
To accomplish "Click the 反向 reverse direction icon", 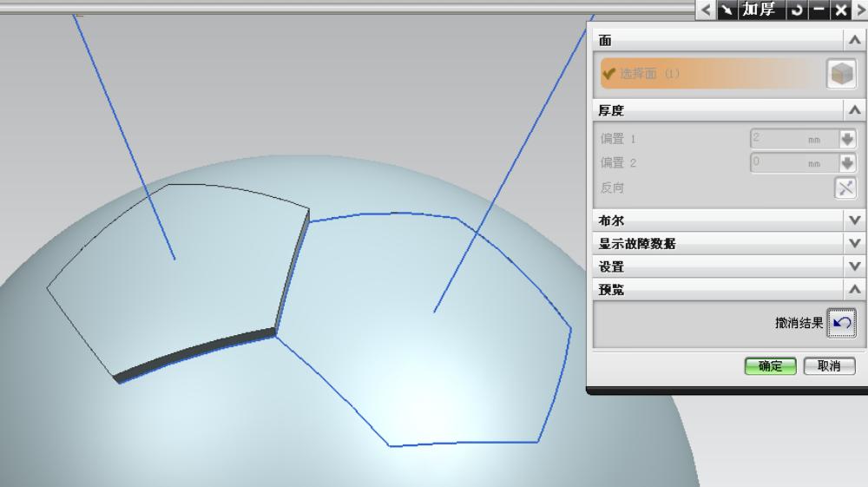I will (845, 188).
